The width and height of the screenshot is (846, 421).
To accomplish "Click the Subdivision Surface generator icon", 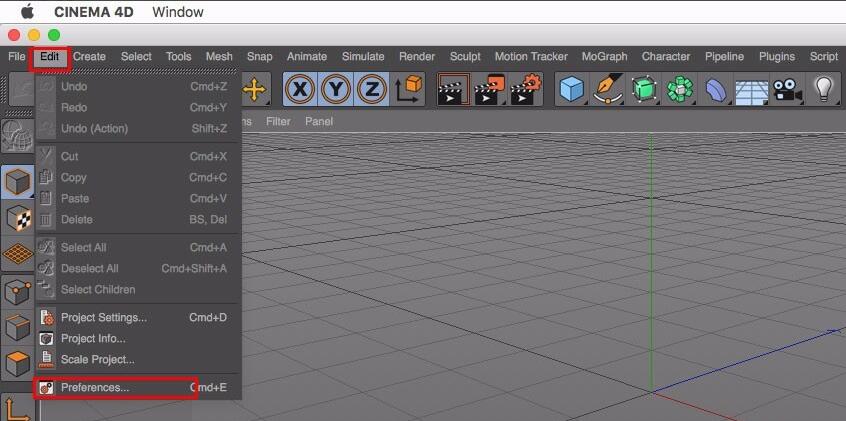I will click(x=644, y=89).
